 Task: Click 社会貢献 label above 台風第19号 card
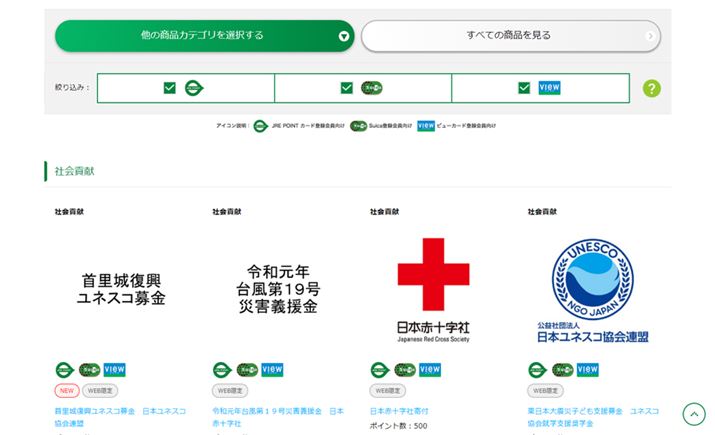coord(227,212)
